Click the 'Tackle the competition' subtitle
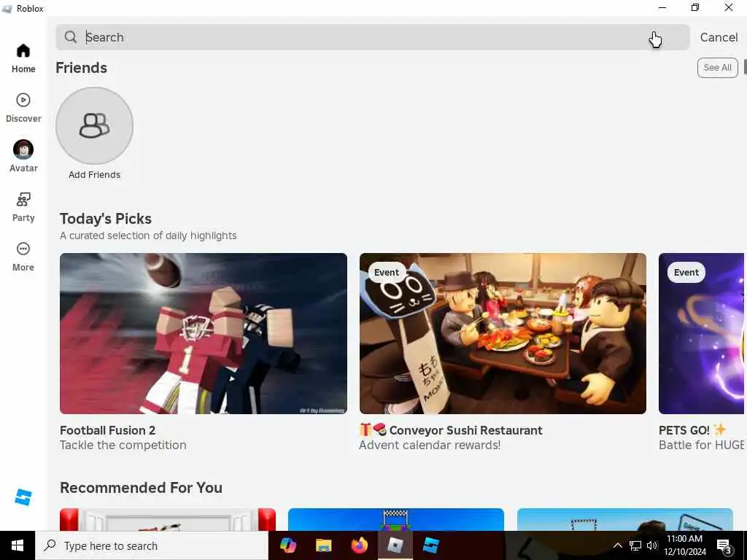747x560 pixels. 123,445
